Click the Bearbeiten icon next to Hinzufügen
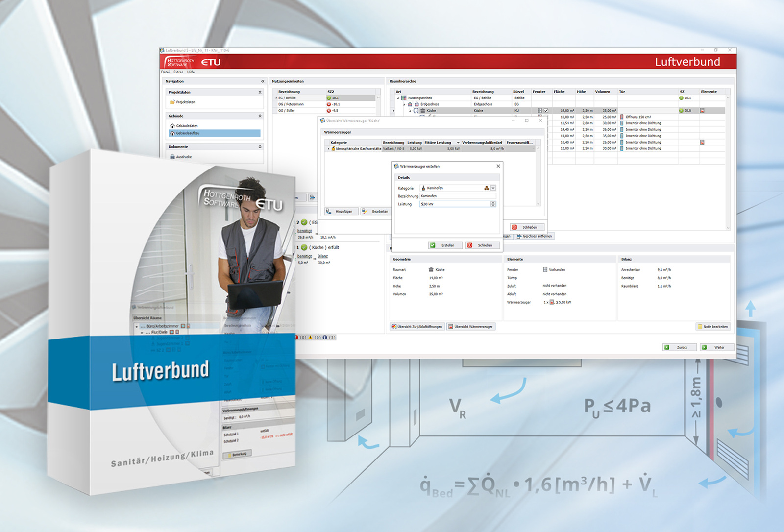 click(364, 211)
